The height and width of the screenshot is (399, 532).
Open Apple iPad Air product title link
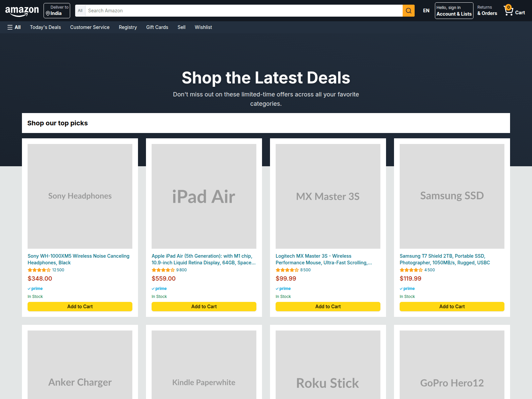click(203, 259)
